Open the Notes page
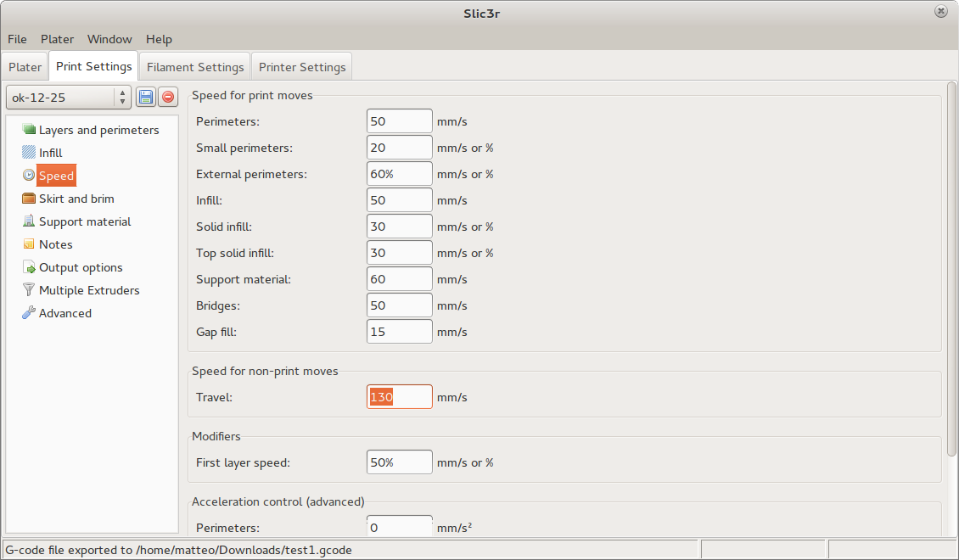The image size is (959, 560). (56, 244)
